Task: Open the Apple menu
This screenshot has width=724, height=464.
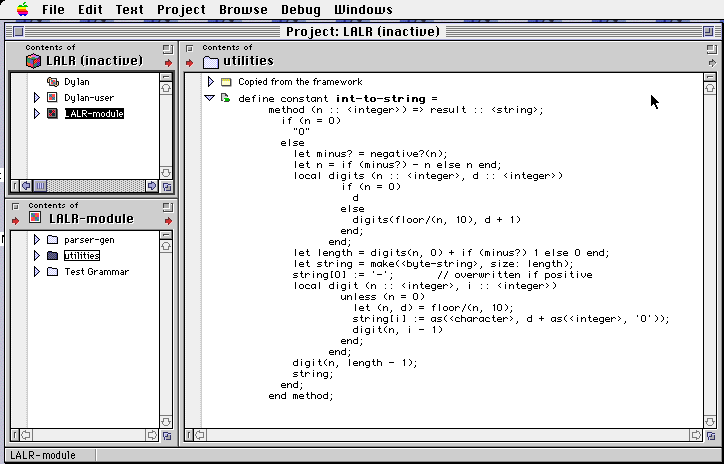Action: point(22,9)
